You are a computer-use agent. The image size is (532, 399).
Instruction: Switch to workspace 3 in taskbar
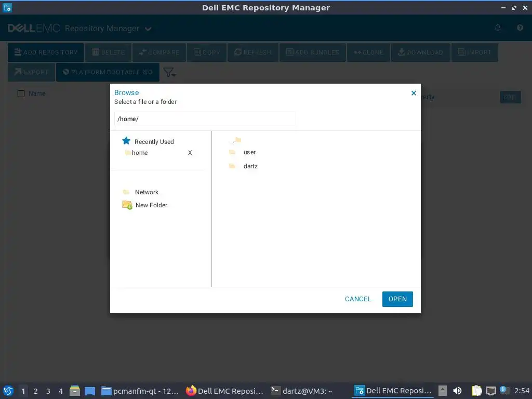[x=48, y=391]
